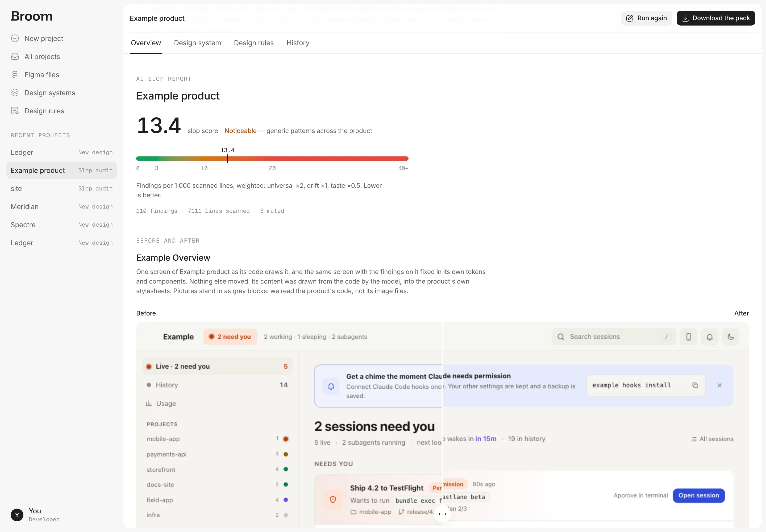Image resolution: width=766 pixels, height=532 pixels.
Task: Click the shield icon on TestFlight card
Action: (333, 499)
